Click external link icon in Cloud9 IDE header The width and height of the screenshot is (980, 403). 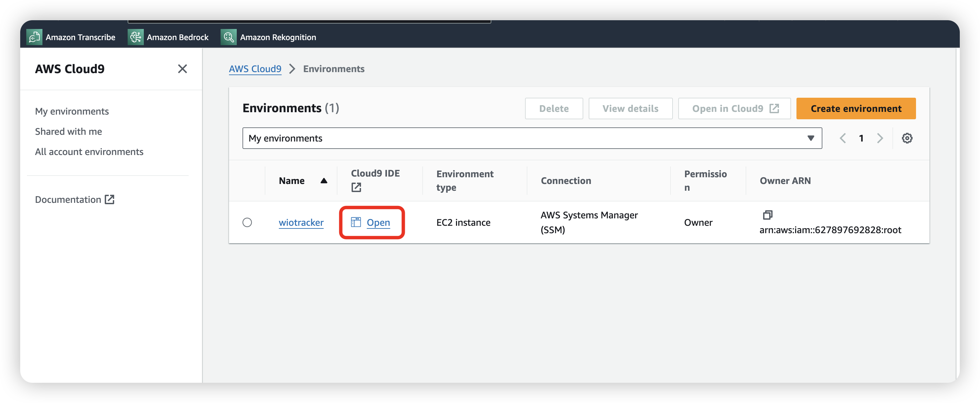pos(356,187)
